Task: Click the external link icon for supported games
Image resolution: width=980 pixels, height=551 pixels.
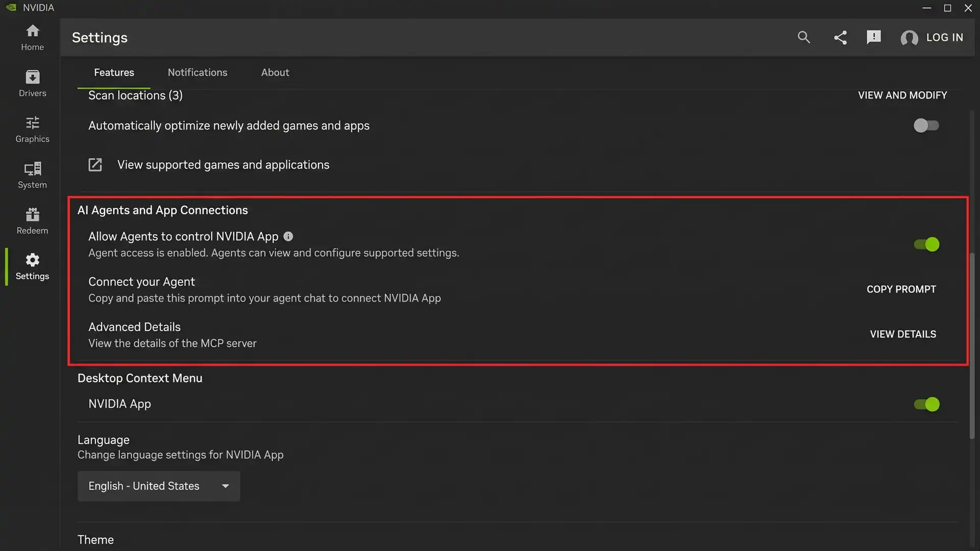Action: [x=95, y=165]
